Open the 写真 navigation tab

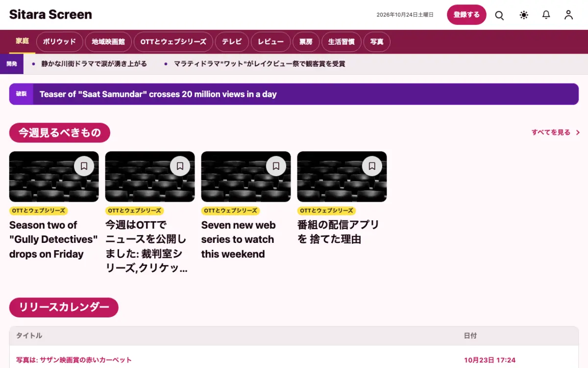(377, 42)
